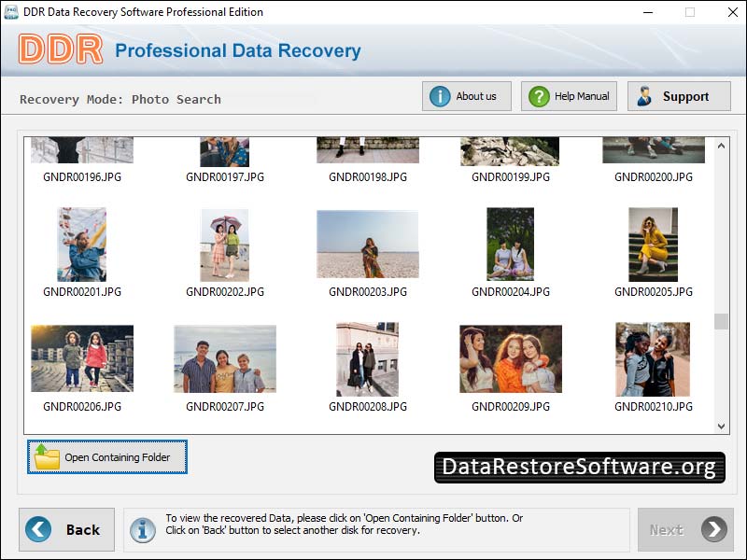Screen dimensions: 747x560
Task: Click file name GNDR00208.JPG
Action: point(368,407)
